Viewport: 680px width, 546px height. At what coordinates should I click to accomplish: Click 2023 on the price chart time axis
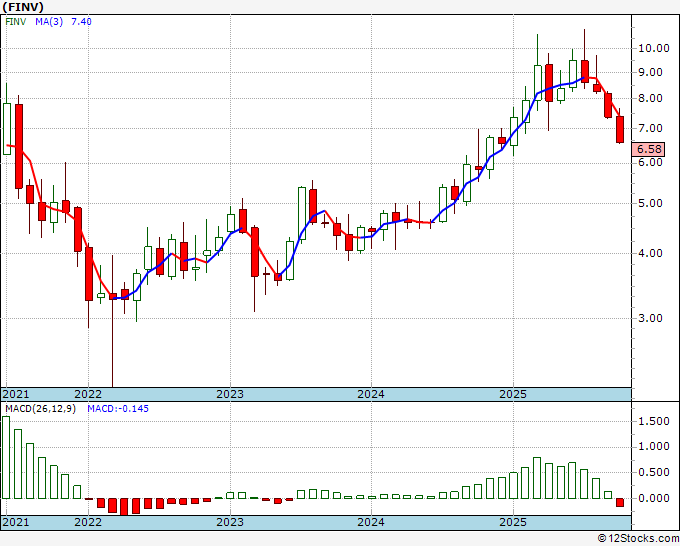[230, 394]
